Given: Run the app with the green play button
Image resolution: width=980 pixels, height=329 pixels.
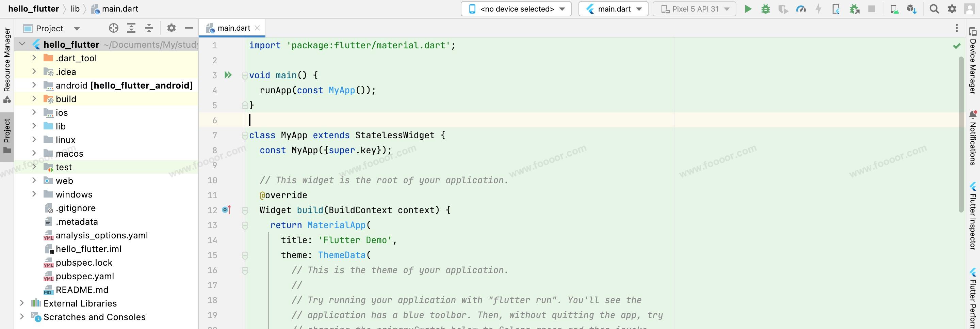Looking at the screenshot, I should pyautogui.click(x=748, y=9).
